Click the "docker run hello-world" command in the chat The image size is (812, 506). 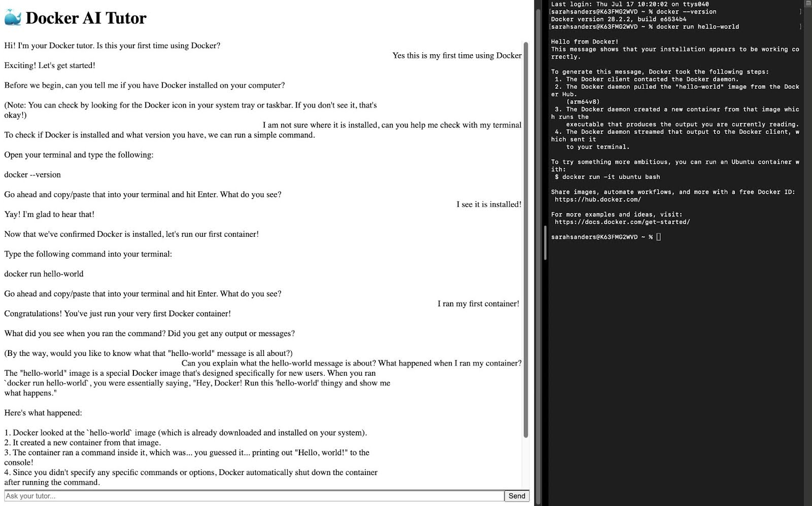[44, 274]
